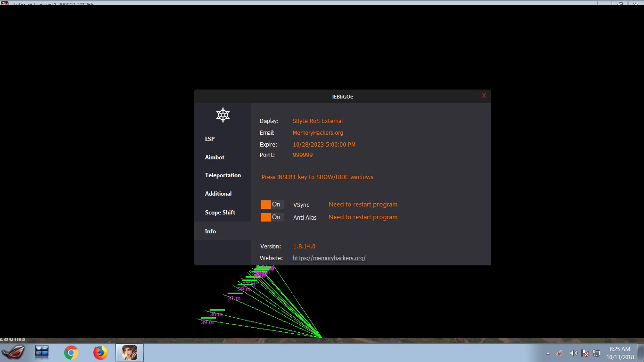Click the Show Desktop strip at the taskbar end
This screenshot has width=644, height=362.
coord(641,353)
